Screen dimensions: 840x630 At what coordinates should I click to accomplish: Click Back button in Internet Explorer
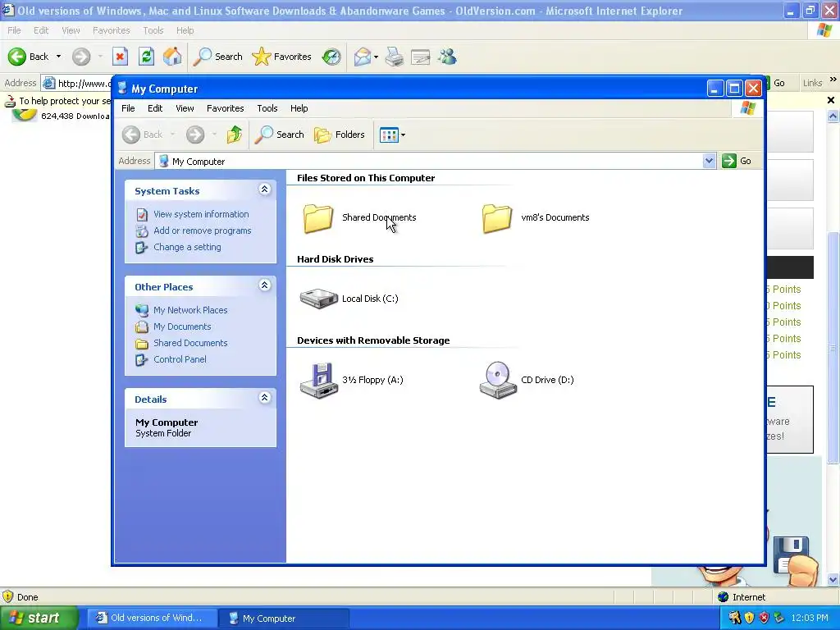click(x=29, y=57)
